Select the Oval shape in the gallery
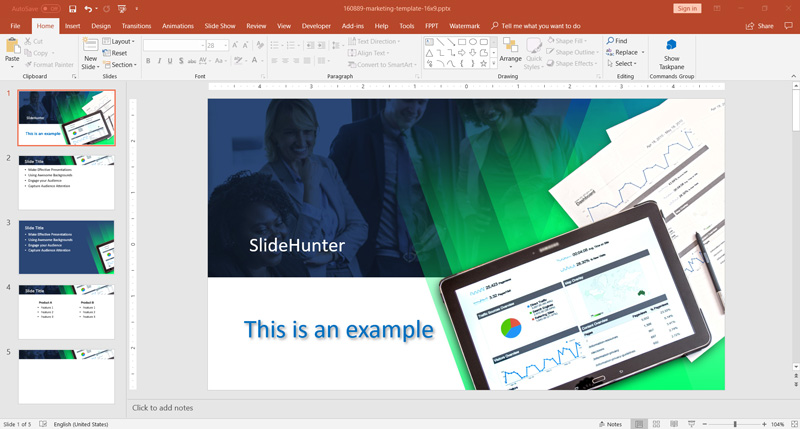 (472, 42)
